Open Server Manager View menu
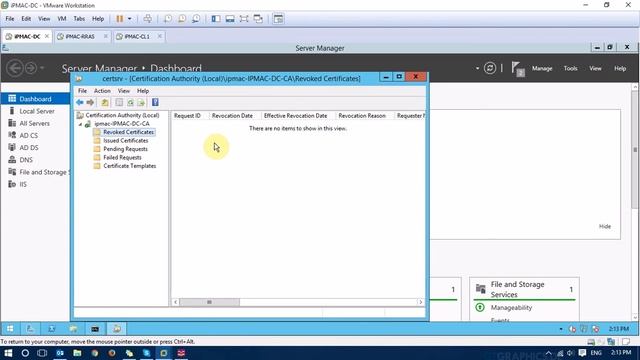Screen dimensions: 640x360 [595, 69]
